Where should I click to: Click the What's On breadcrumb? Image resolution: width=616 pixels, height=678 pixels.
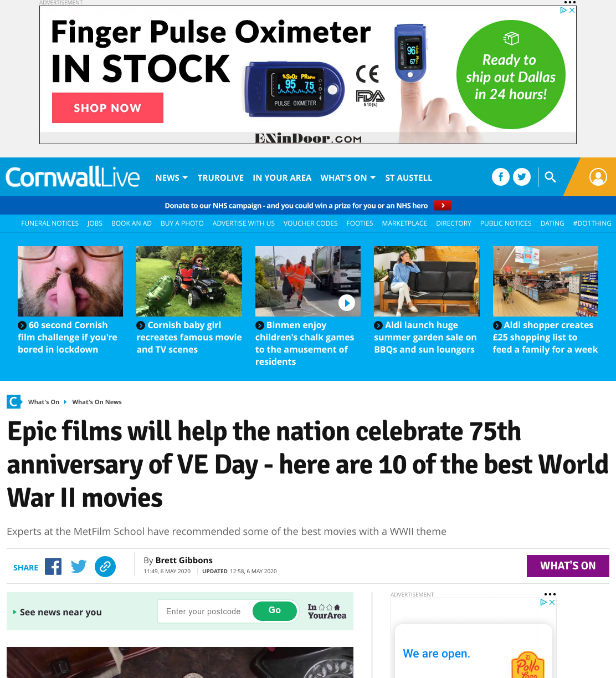[44, 402]
